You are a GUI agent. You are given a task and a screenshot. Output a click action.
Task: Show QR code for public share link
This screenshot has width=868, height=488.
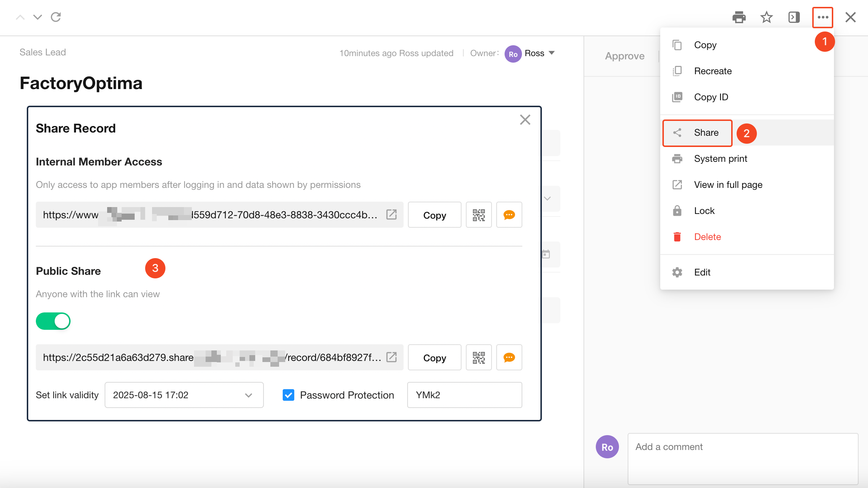[479, 358]
